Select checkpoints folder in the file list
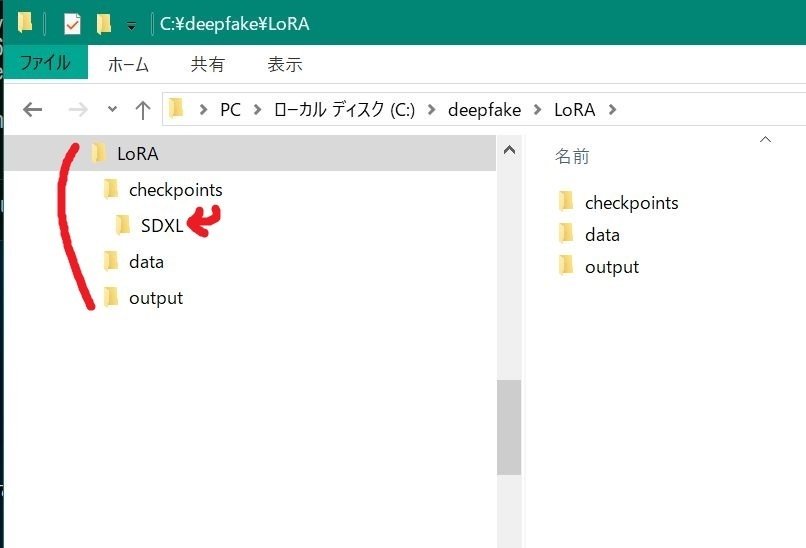806x548 pixels. [x=631, y=203]
